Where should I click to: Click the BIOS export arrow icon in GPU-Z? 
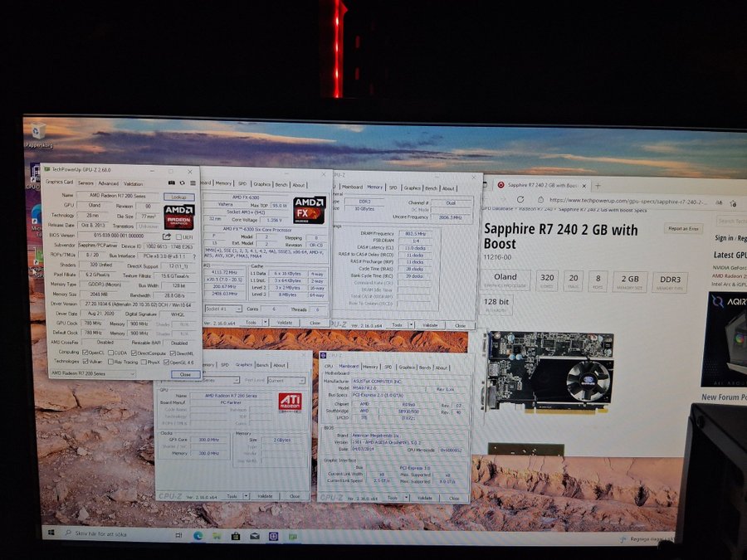tap(167, 236)
